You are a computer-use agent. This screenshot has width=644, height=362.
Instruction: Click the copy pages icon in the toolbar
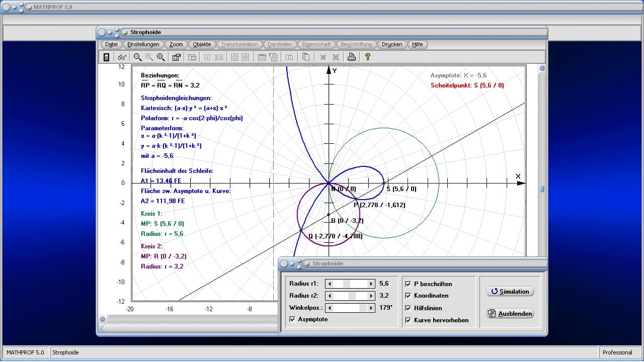tap(305, 57)
